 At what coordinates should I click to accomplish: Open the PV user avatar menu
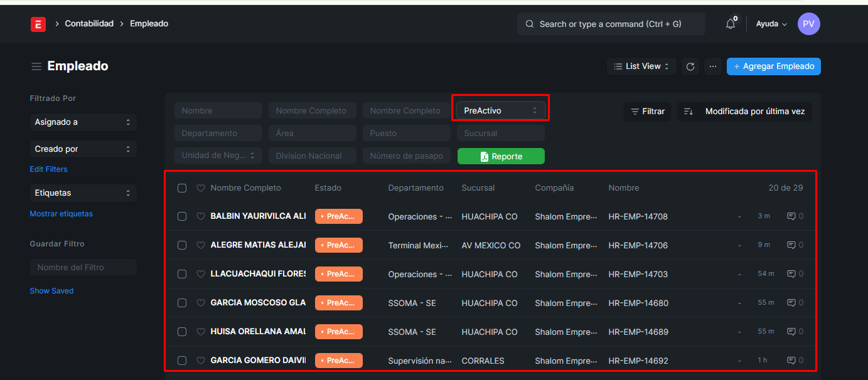pyautogui.click(x=808, y=24)
